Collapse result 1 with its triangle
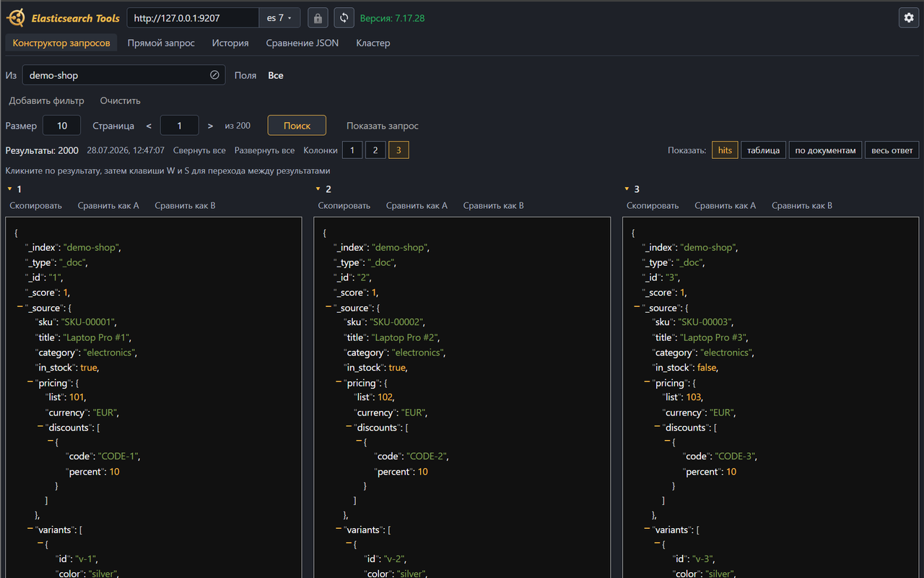This screenshot has height=578, width=924. (x=9, y=189)
